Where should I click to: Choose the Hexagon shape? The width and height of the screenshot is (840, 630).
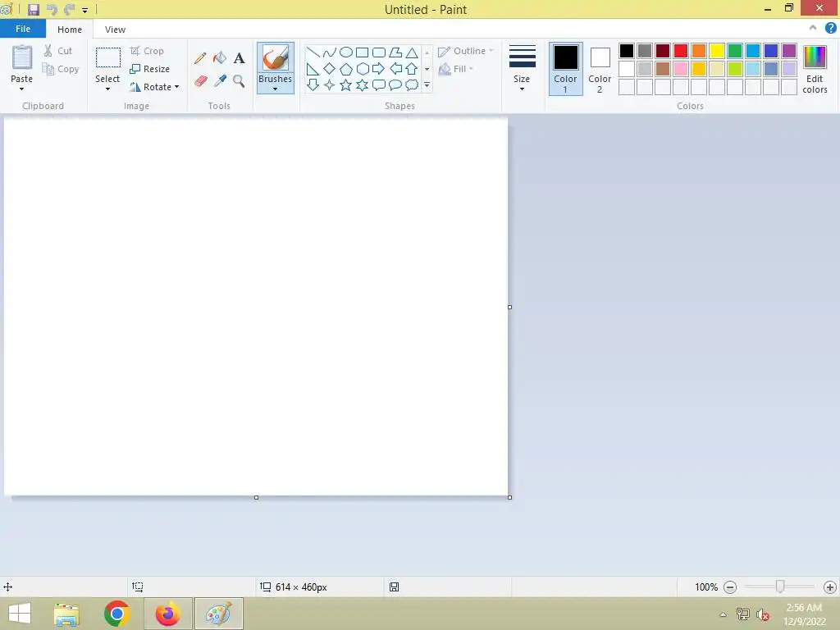point(362,69)
